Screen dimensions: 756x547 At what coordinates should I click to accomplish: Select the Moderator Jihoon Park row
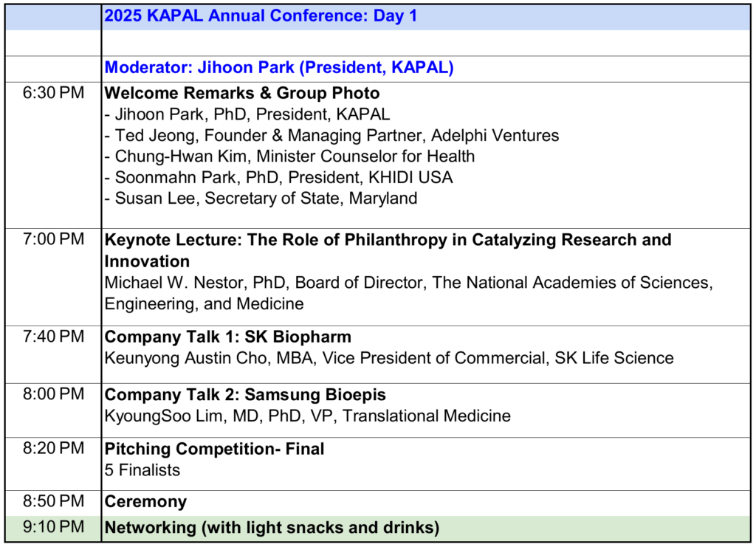tap(278, 69)
